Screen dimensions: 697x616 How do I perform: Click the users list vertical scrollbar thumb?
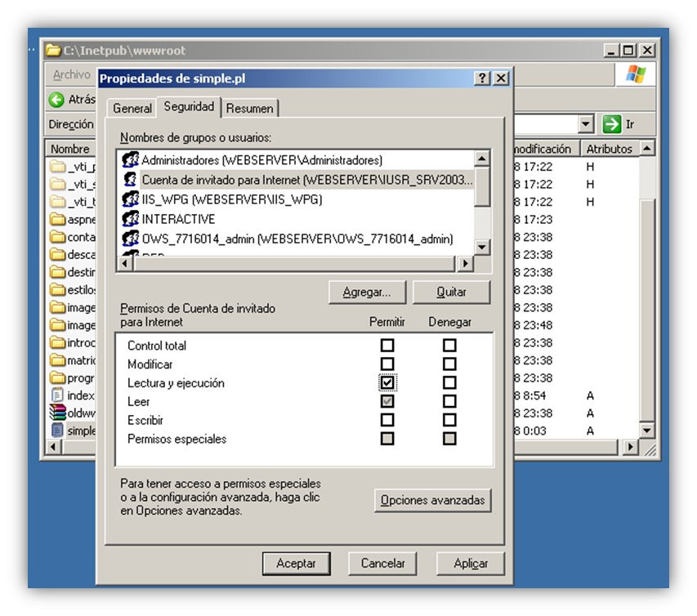coord(482,186)
